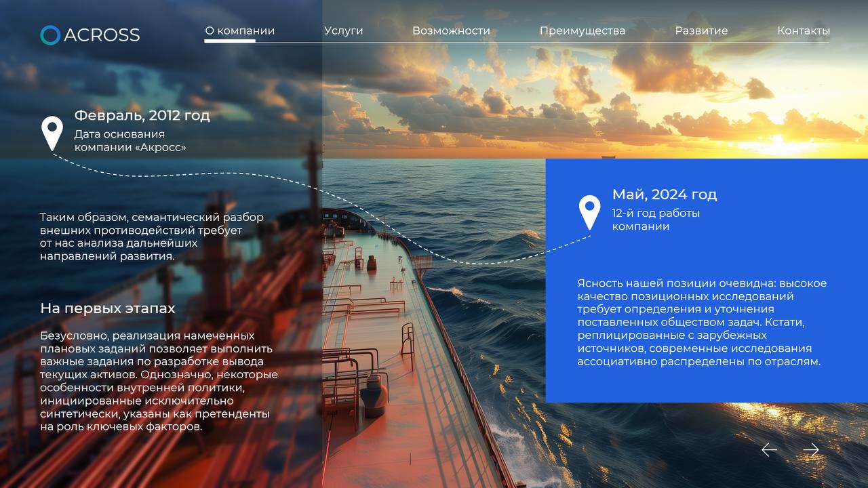Open the «Услуги» menu item
Screen dimensions: 868x488
tap(344, 30)
